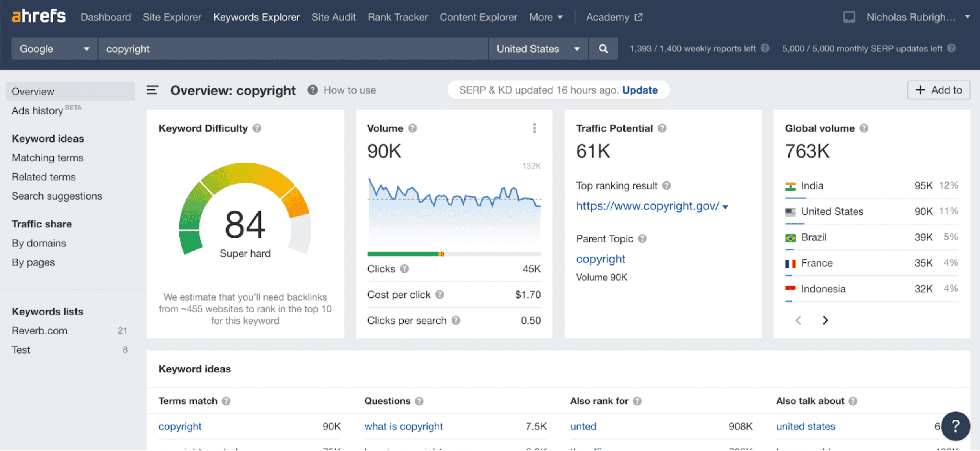The image size is (980, 451).
Task: Expand the More menu
Action: [546, 17]
